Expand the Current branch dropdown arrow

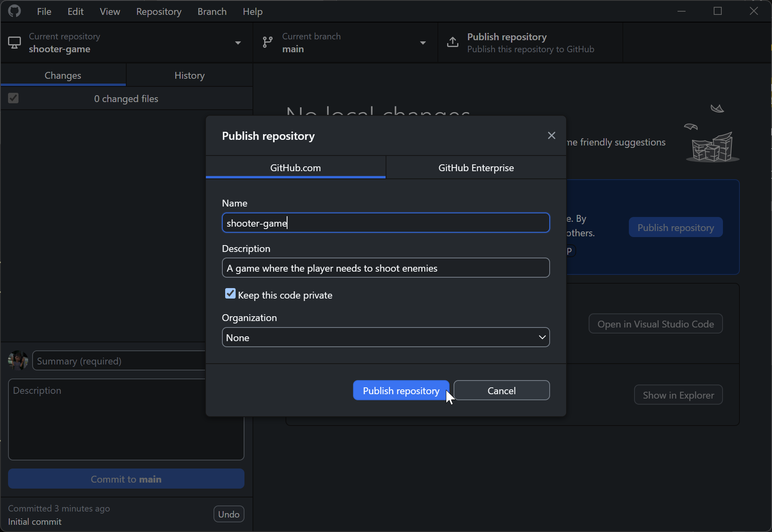pos(423,43)
